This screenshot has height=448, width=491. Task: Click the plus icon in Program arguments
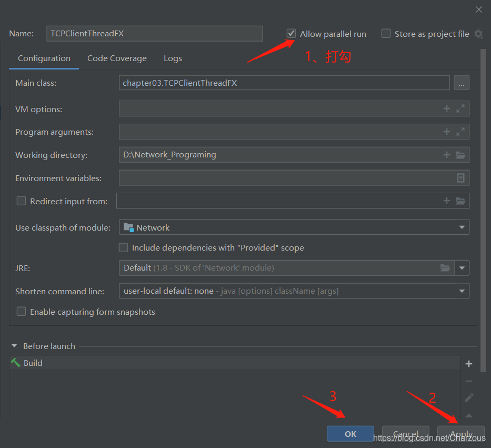447,132
